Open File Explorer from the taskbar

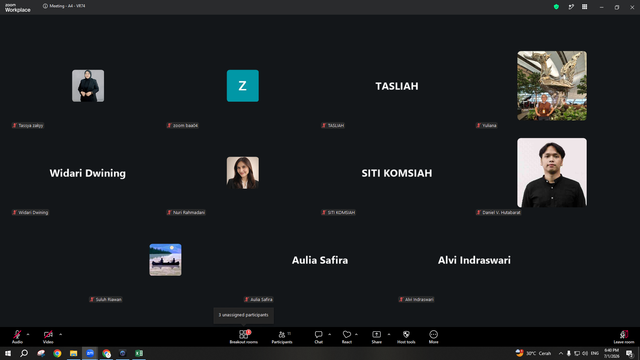point(73,353)
